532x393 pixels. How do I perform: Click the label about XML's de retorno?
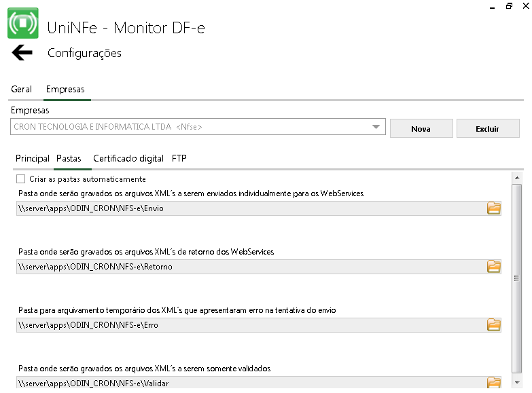[146, 252]
